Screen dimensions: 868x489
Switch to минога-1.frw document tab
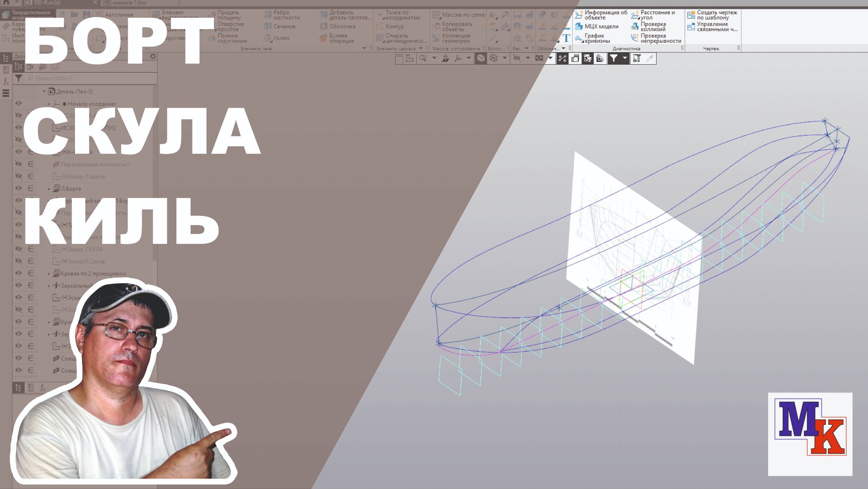[x=129, y=3]
